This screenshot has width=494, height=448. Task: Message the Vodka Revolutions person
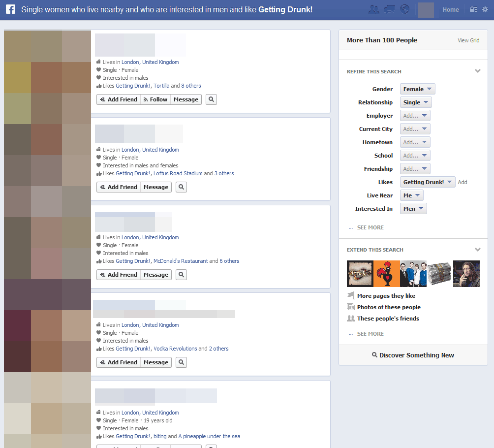point(156,362)
